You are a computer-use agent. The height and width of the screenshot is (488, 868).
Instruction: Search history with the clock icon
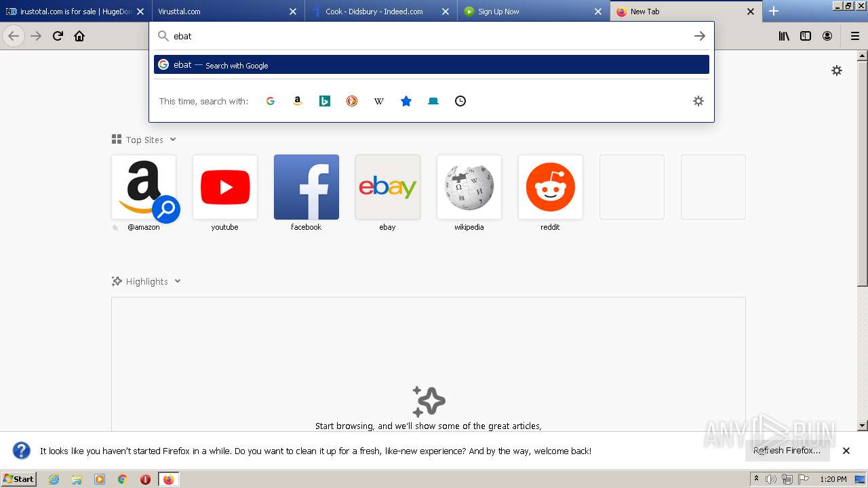click(460, 101)
